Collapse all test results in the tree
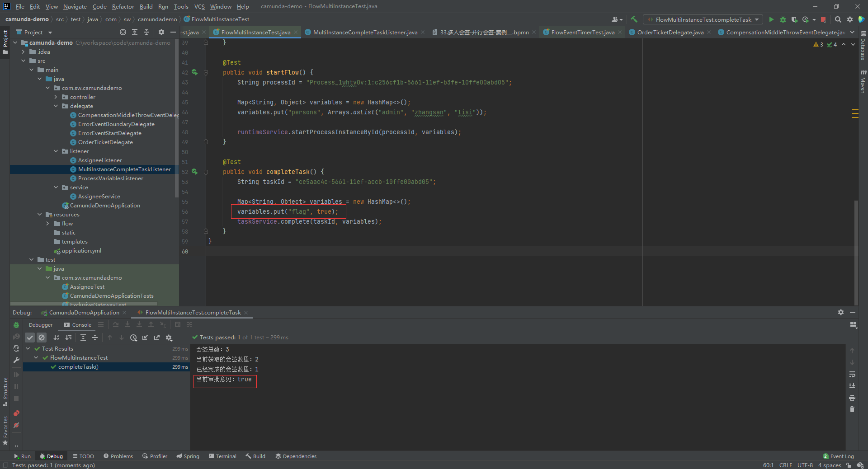 pyautogui.click(x=95, y=338)
